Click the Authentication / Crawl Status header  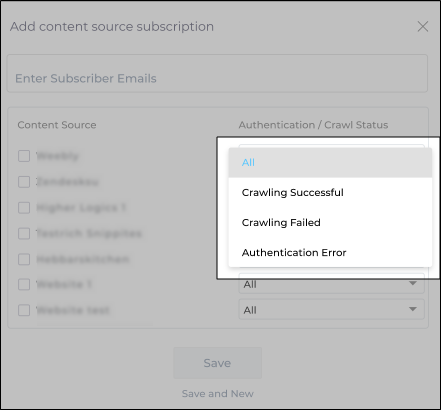coord(313,125)
